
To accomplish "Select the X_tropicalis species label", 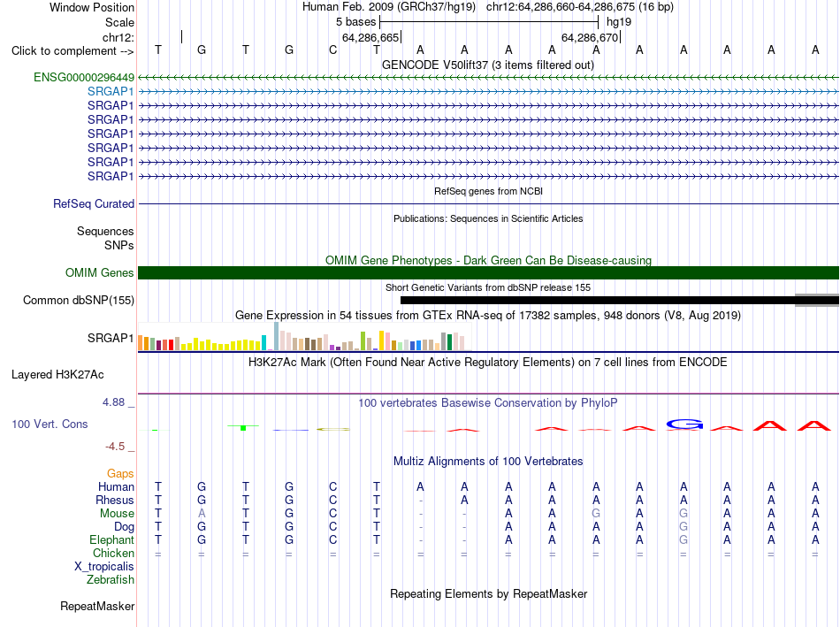I will tap(104, 567).
